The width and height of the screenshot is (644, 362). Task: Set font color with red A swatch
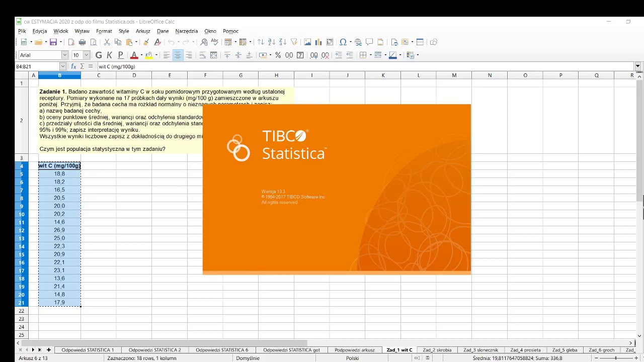tap(134, 55)
